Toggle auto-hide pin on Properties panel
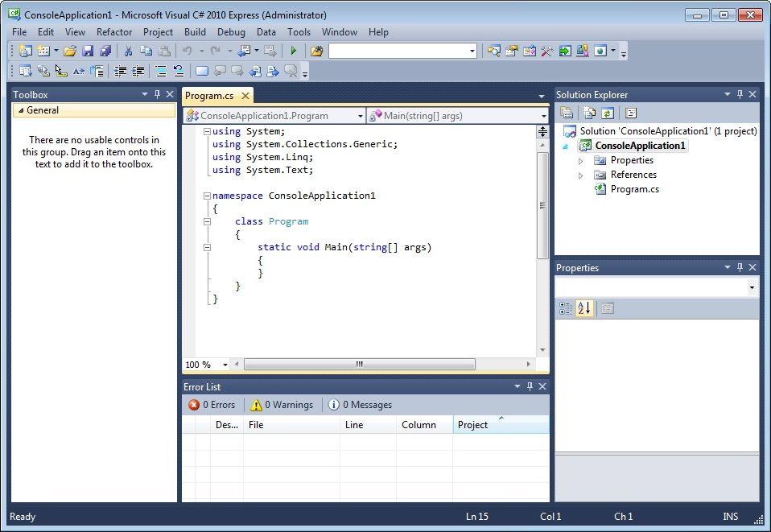 pyautogui.click(x=740, y=267)
